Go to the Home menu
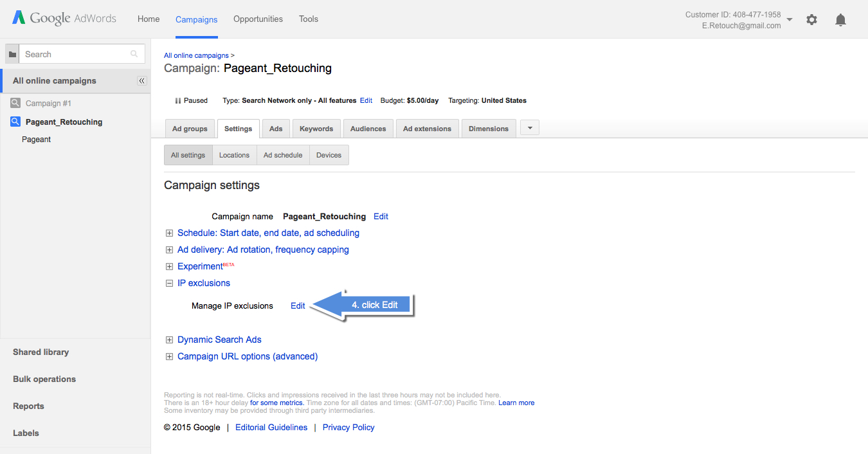 (149, 19)
